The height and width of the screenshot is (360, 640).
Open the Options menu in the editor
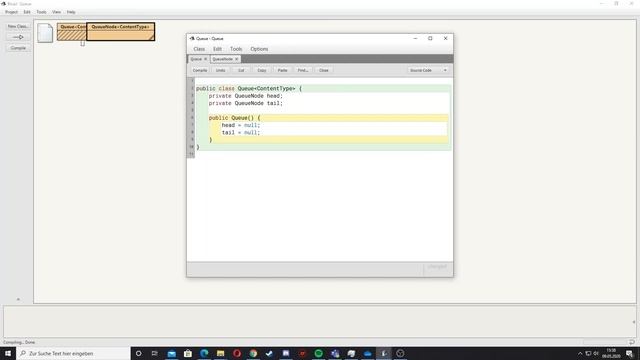tap(259, 49)
